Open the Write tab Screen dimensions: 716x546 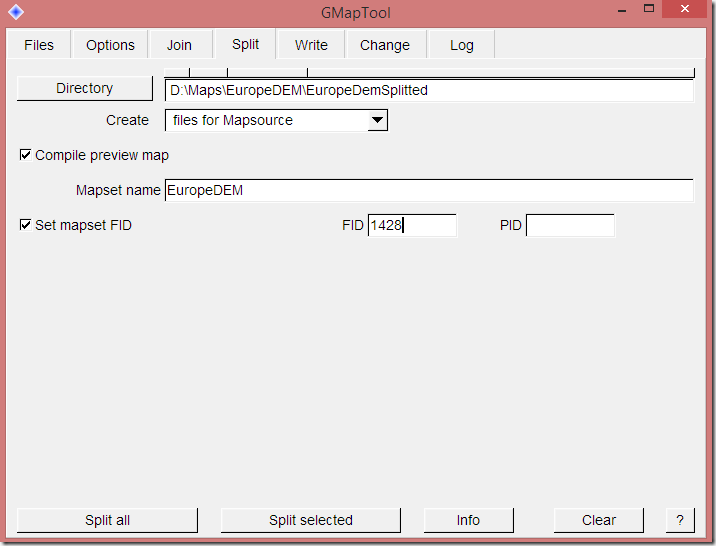(x=311, y=45)
